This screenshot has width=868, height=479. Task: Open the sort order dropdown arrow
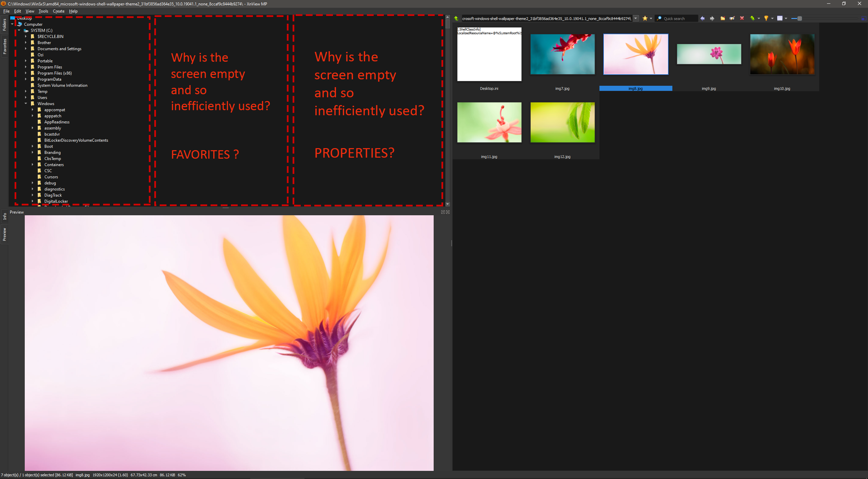point(759,18)
